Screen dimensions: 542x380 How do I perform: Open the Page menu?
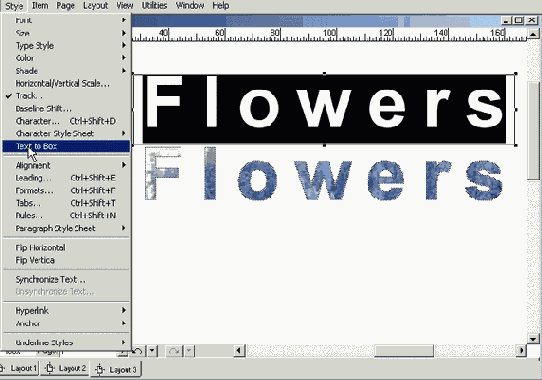point(65,6)
